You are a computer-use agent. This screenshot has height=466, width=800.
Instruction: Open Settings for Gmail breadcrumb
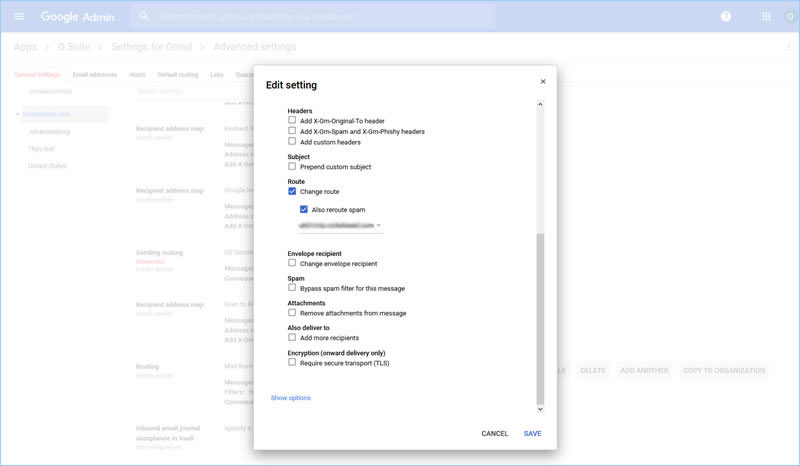[x=152, y=46]
